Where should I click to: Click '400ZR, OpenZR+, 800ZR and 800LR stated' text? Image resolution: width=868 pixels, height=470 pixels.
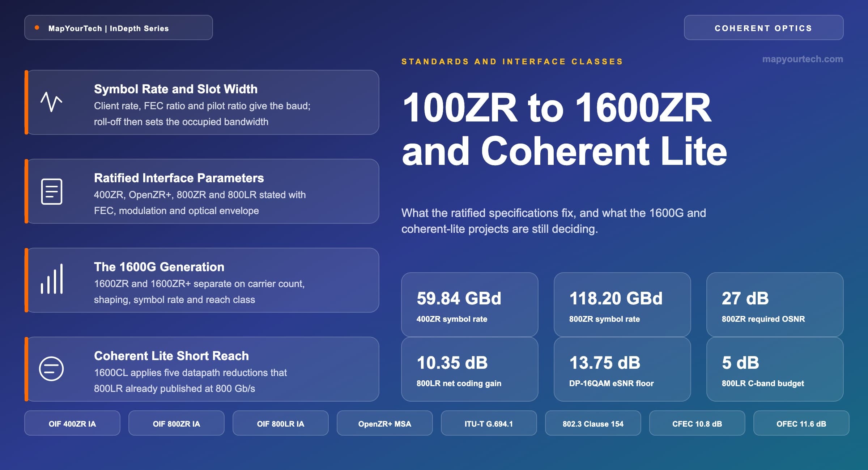200,195
